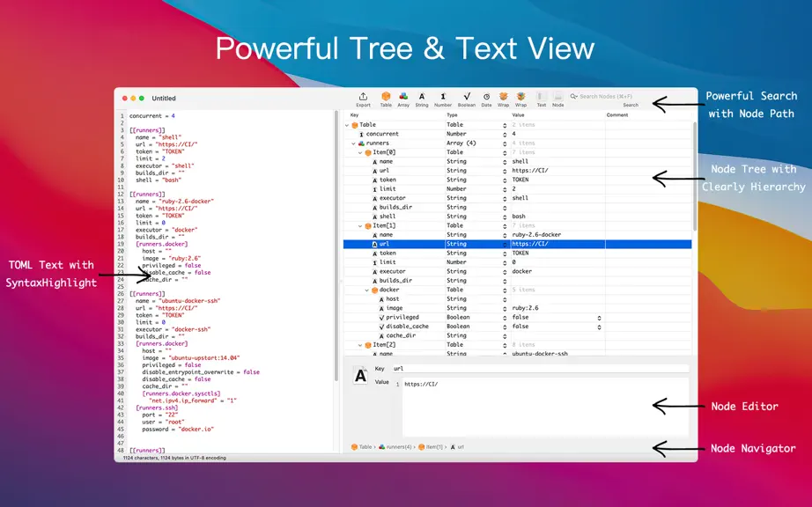This screenshot has width=812, height=507.
Task: Collapse the Item[0] node
Action: pyautogui.click(x=360, y=153)
